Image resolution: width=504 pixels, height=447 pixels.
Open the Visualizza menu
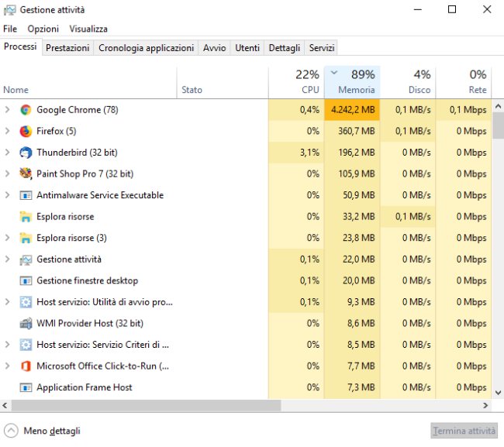(x=88, y=29)
